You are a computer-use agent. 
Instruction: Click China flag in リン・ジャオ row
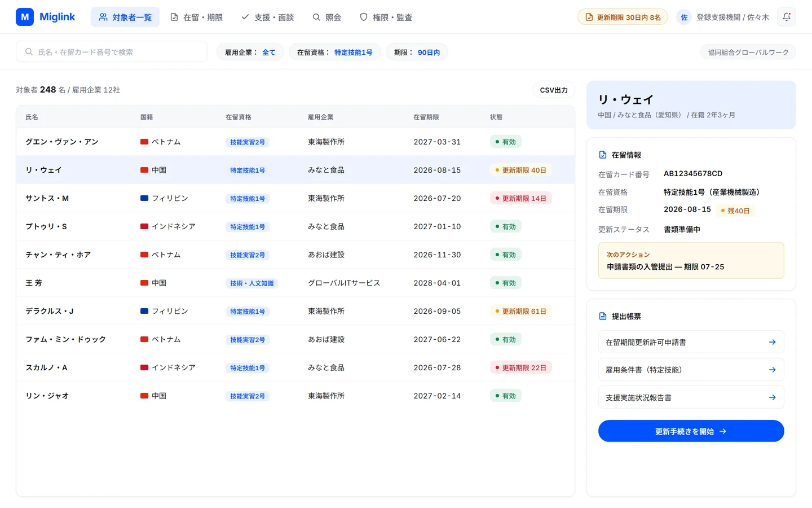(x=144, y=396)
